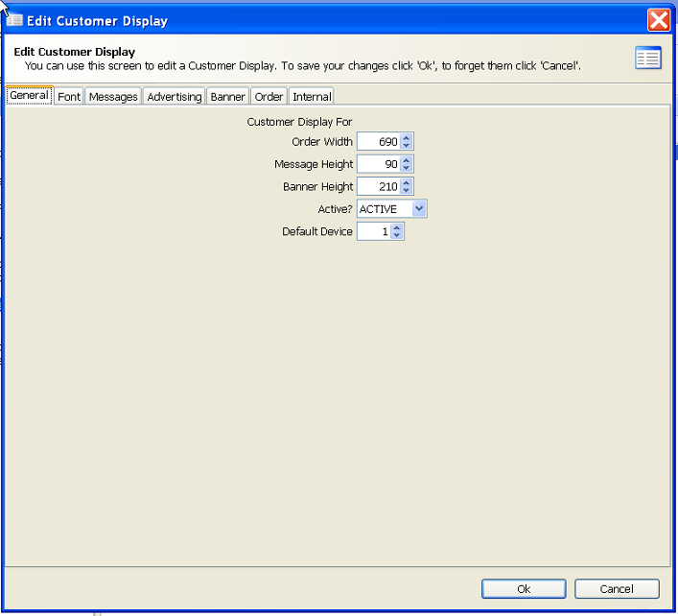Image resolution: width=678 pixels, height=616 pixels.
Task: Select the Advertising tab
Action: pyautogui.click(x=175, y=97)
